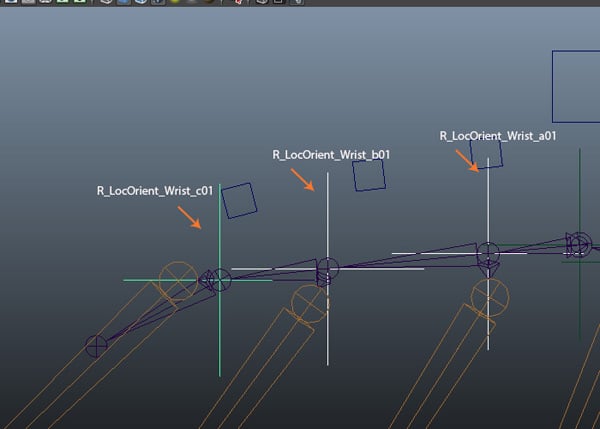Image resolution: width=600 pixels, height=429 pixels.
Task: Select the large blue square at right edge
Action: point(576,87)
